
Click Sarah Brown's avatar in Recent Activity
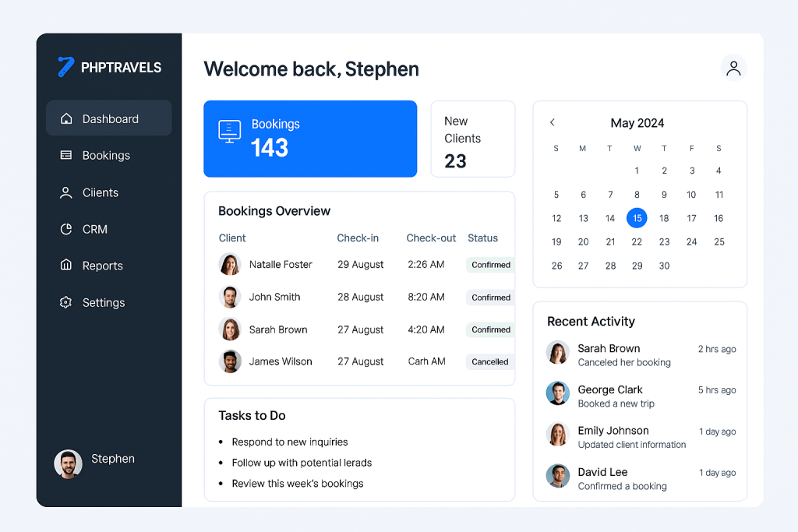[558, 353]
